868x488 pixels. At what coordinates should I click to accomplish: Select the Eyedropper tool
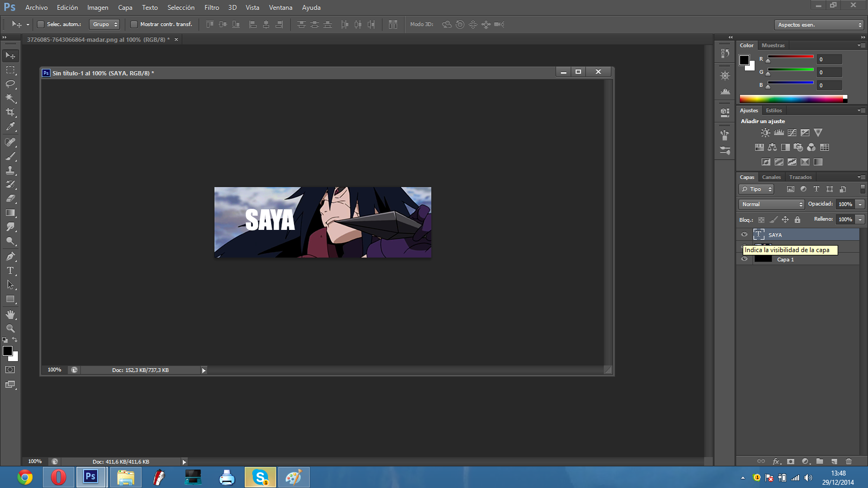(x=10, y=127)
